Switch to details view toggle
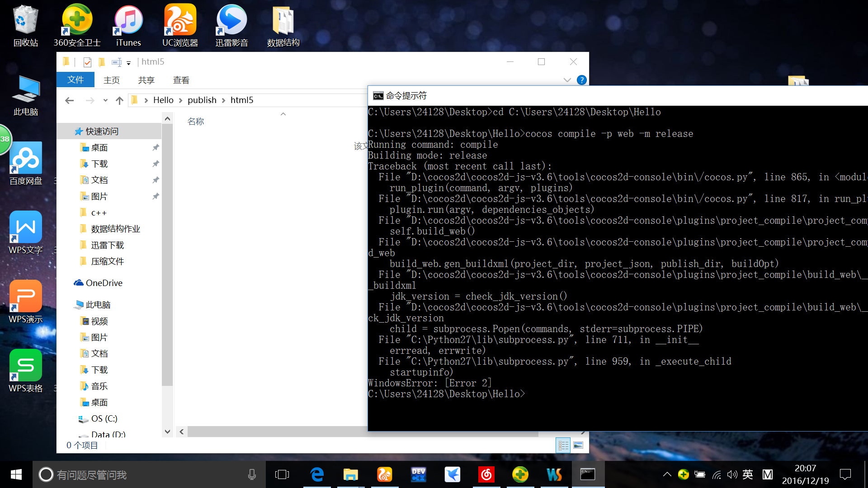Image resolution: width=868 pixels, height=488 pixels. tap(563, 446)
